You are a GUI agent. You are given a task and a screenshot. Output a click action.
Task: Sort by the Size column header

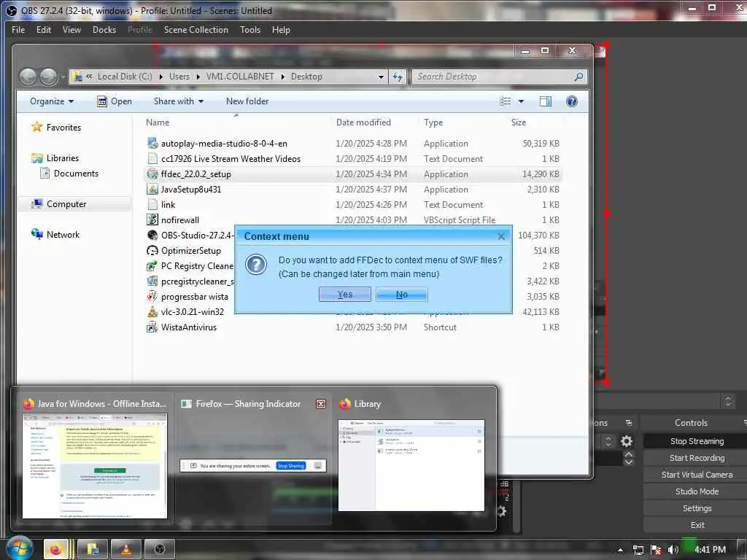tap(519, 122)
